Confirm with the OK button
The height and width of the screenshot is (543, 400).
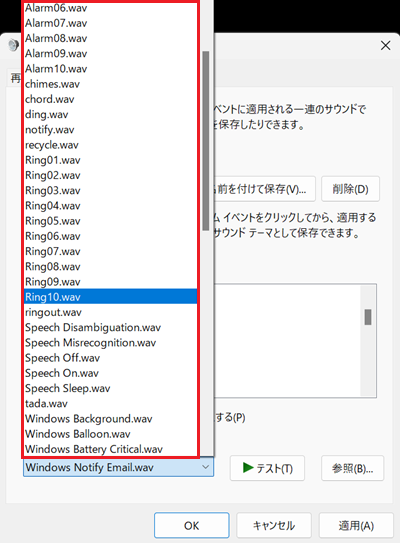tap(192, 526)
